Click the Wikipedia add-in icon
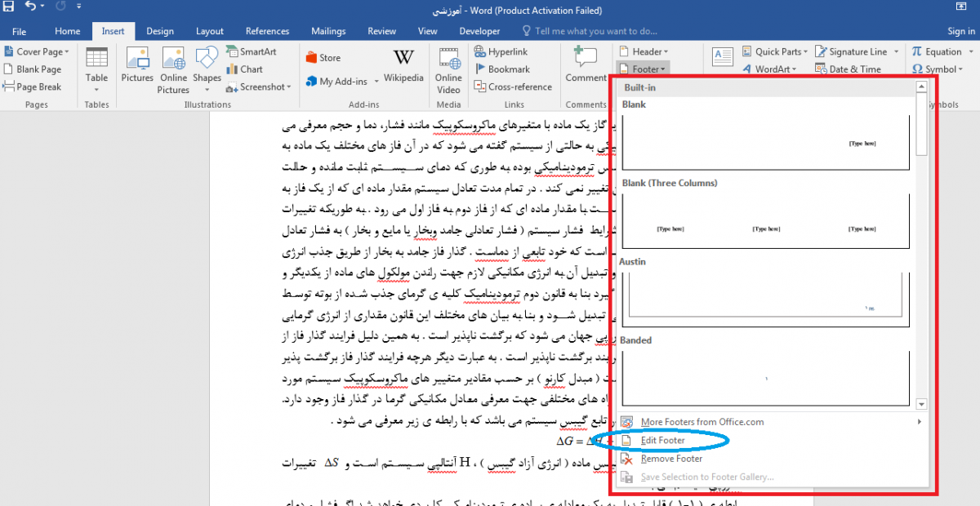The height and width of the screenshot is (506, 980). click(403, 65)
